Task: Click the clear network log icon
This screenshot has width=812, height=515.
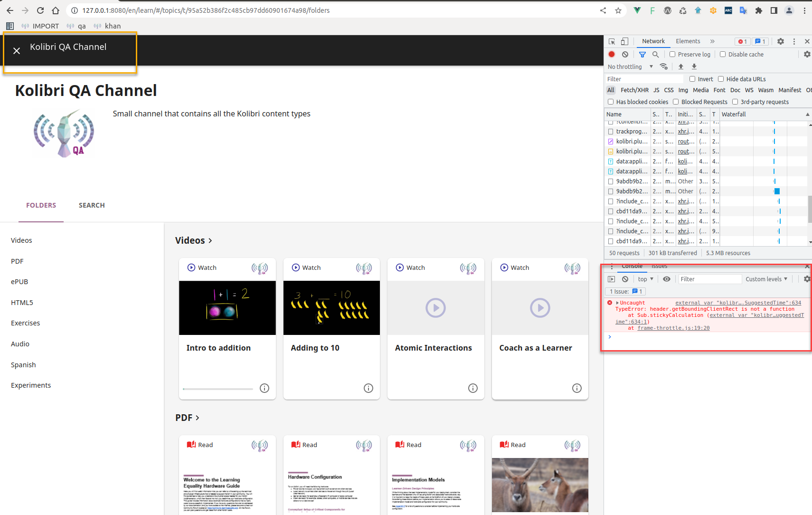Action: click(x=625, y=54)
